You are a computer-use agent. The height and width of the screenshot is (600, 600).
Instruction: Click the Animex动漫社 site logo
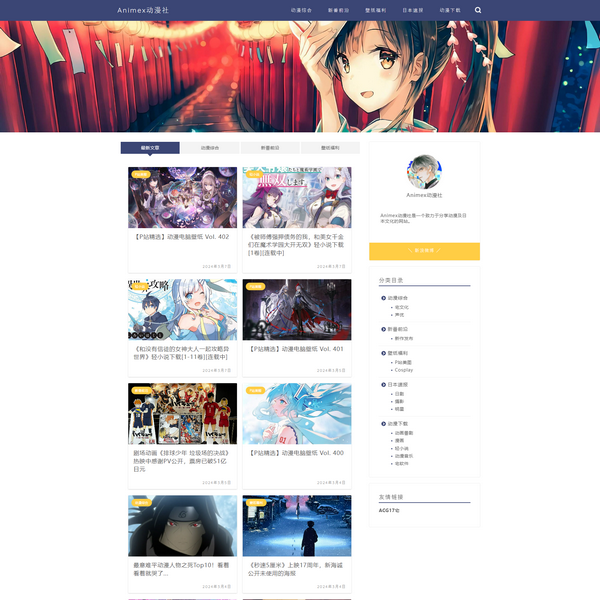(x=142, y=10)
